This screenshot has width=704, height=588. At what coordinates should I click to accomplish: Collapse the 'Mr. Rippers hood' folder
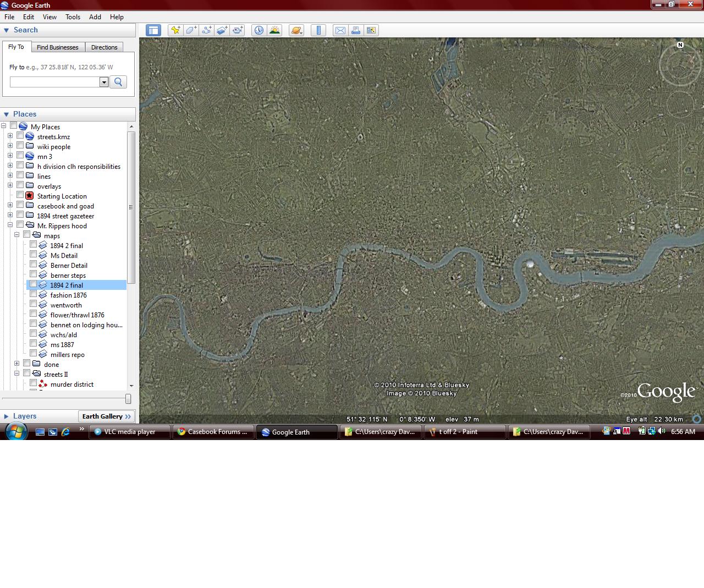[x=10, y=225]
